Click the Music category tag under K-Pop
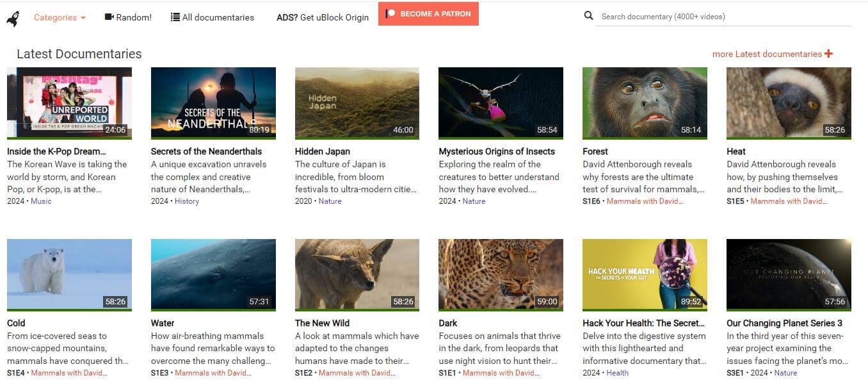This screenshot has width=868, height=380. pyautogui.click(x=41, y=201)
